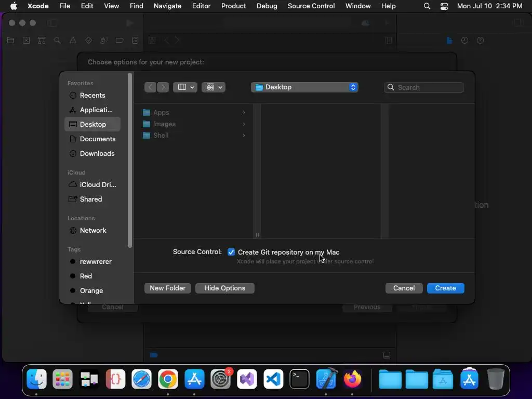Expand the Images folder chevron

[244, 124]
